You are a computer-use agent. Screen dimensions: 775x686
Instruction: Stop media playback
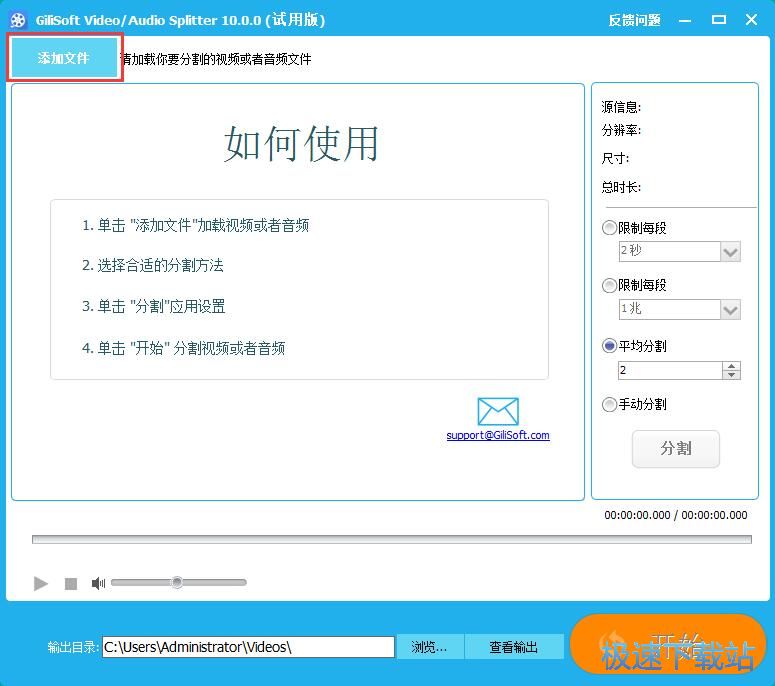[71, 584]
